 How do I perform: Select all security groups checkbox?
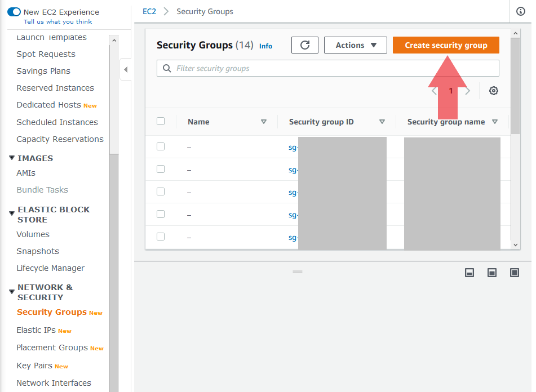click(161, 121)
